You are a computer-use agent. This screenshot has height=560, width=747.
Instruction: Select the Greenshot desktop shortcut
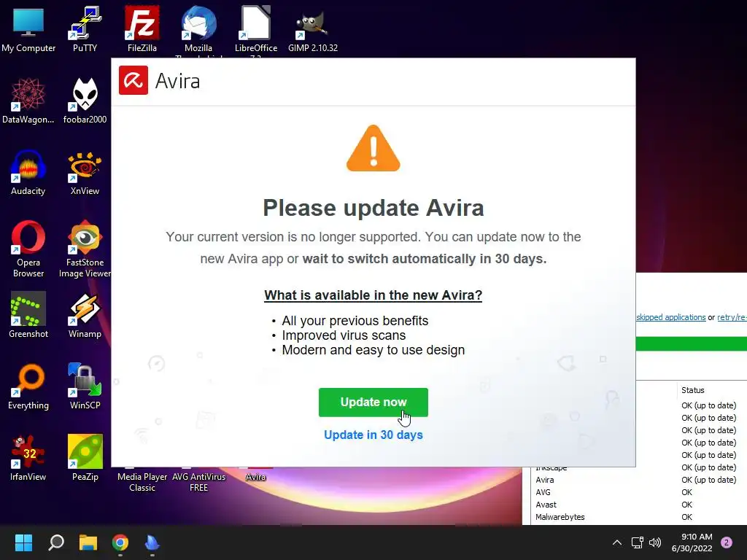[28, 315]
